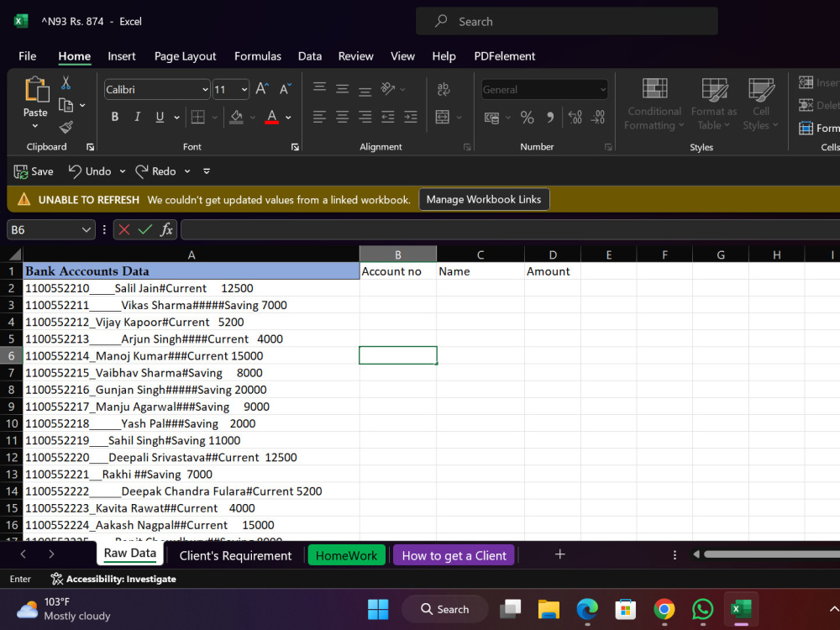Viewport: 840px width, 630px height.
Task: Open the Undo history dropdown arrow
Action: [123, 171]
